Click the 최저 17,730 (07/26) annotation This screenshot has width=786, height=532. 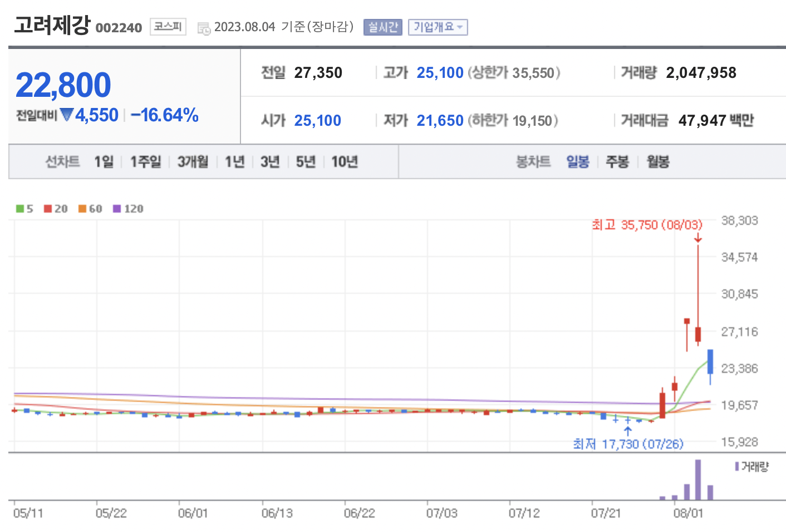(628, 444)
